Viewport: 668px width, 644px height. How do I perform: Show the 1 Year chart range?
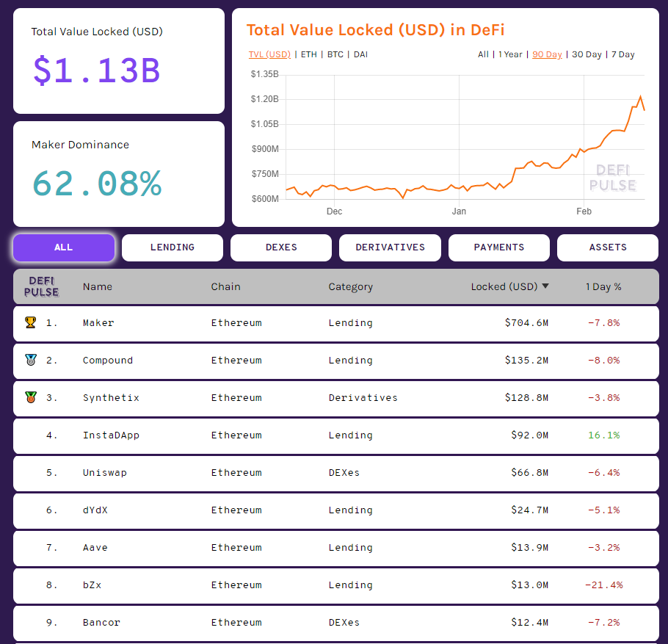[510, 54]
